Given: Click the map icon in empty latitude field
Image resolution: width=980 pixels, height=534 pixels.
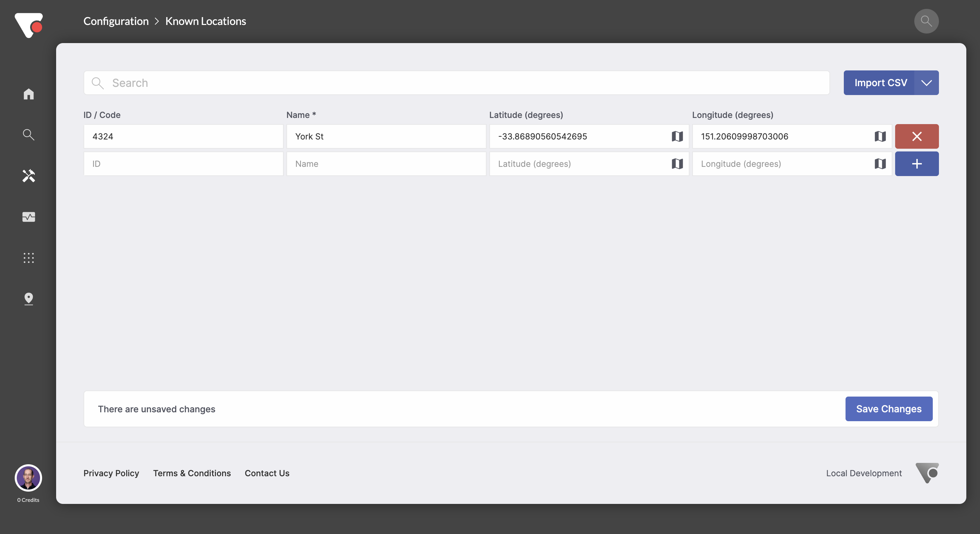Looking at the screenshot, I should (x=677, y=164).
